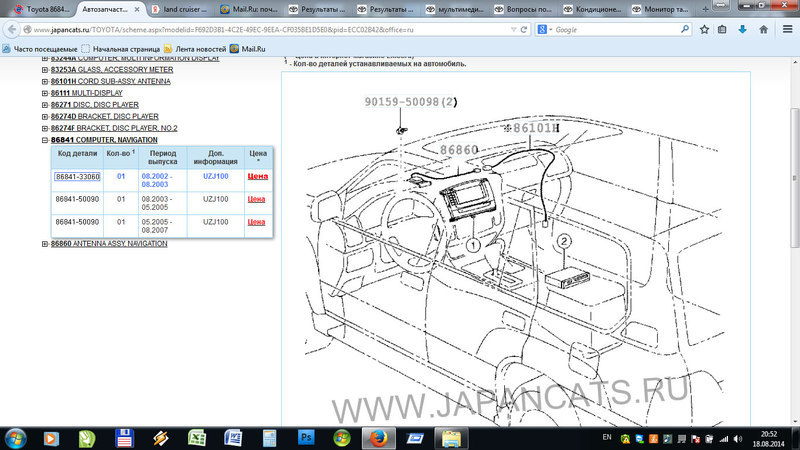Click the Firefox taskbar icon

(x=379, y=437)
